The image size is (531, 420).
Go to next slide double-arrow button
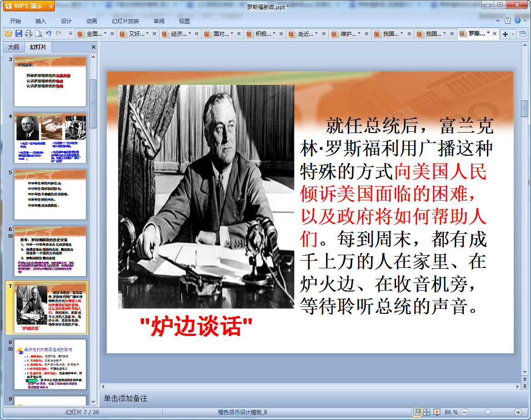525,385
